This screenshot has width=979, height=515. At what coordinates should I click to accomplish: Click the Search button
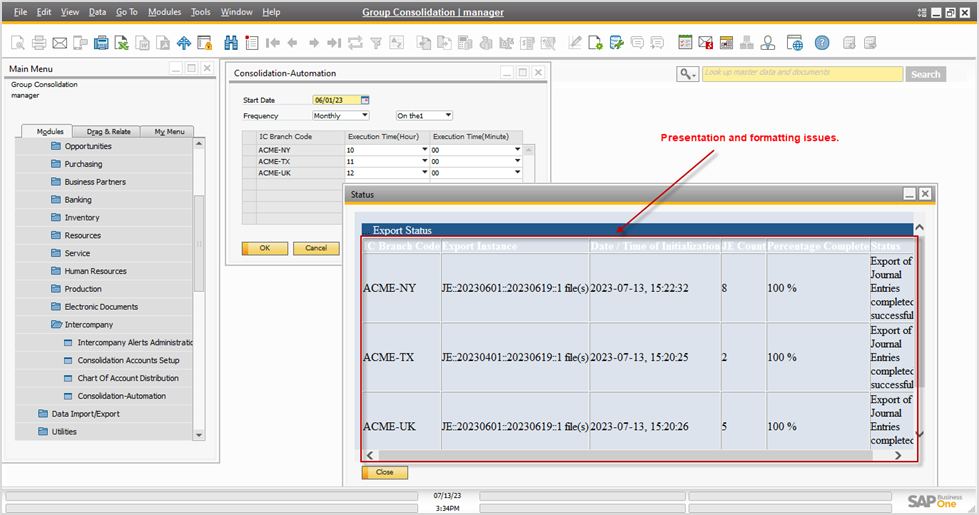click(x=925, y=74)
